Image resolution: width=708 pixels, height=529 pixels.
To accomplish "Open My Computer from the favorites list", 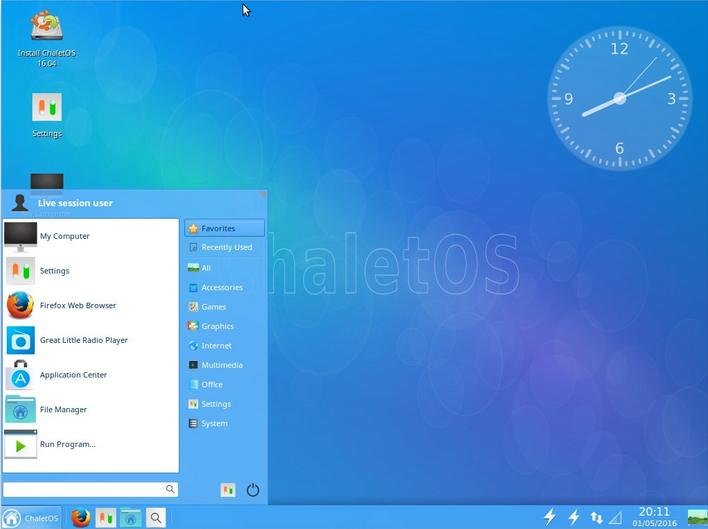I will pos(91,236).
